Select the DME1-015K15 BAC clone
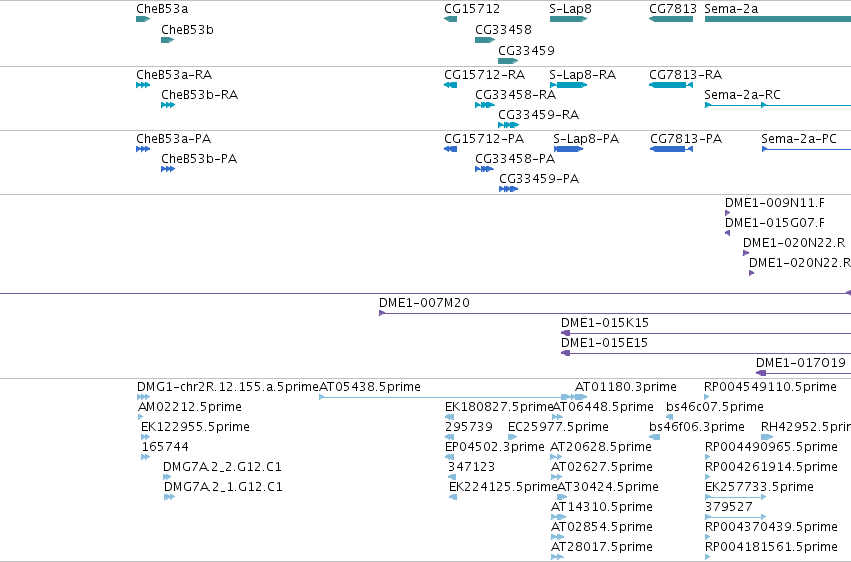The width and height of the screenshot is (851, 562). 706,333
